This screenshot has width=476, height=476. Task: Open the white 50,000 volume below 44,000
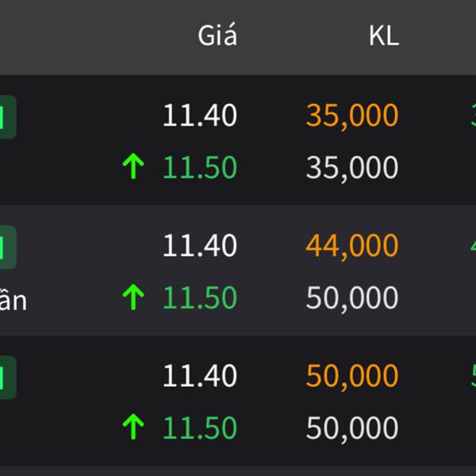point(352,298)
